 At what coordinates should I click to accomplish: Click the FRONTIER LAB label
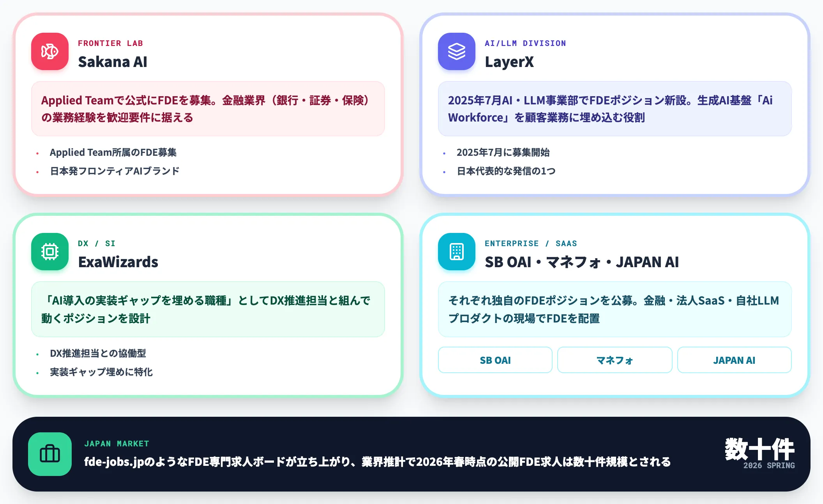[x=110, y=43]
